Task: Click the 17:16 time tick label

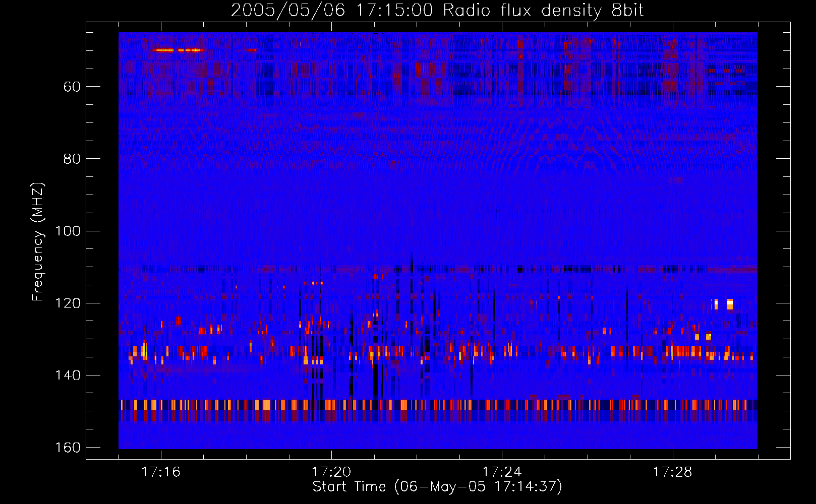Action: pyautogui.click(x=161, y=472)
